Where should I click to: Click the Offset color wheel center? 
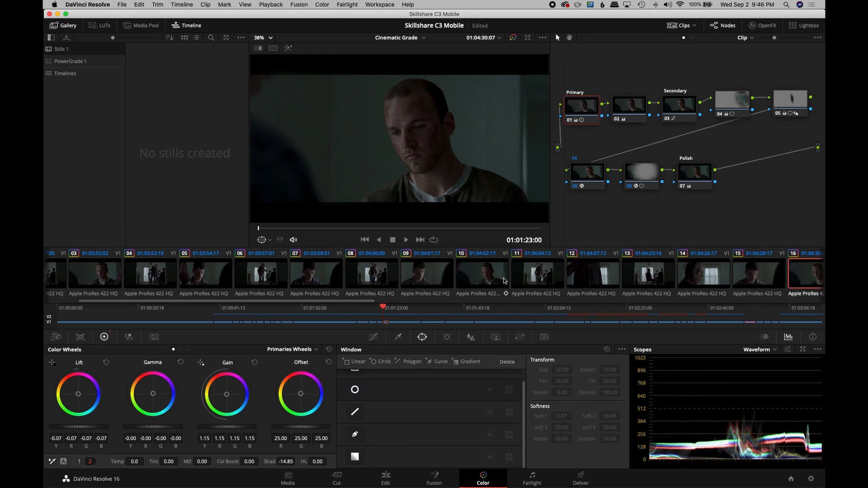pyautogui.click(x=301, y=394)
